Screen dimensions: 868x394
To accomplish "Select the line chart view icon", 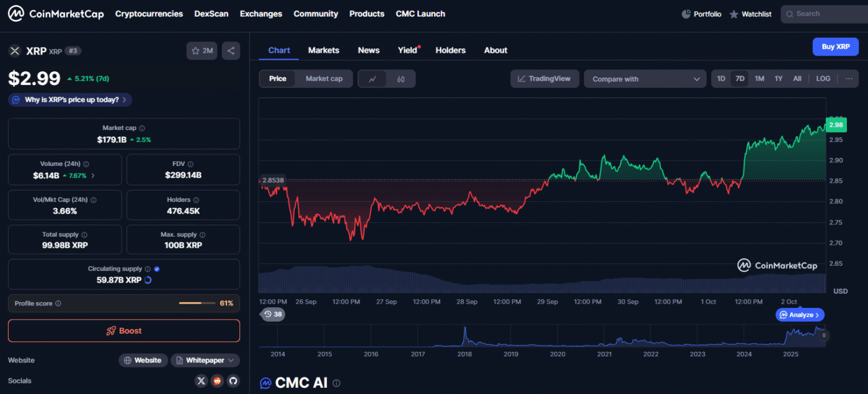I will point(373,79).
